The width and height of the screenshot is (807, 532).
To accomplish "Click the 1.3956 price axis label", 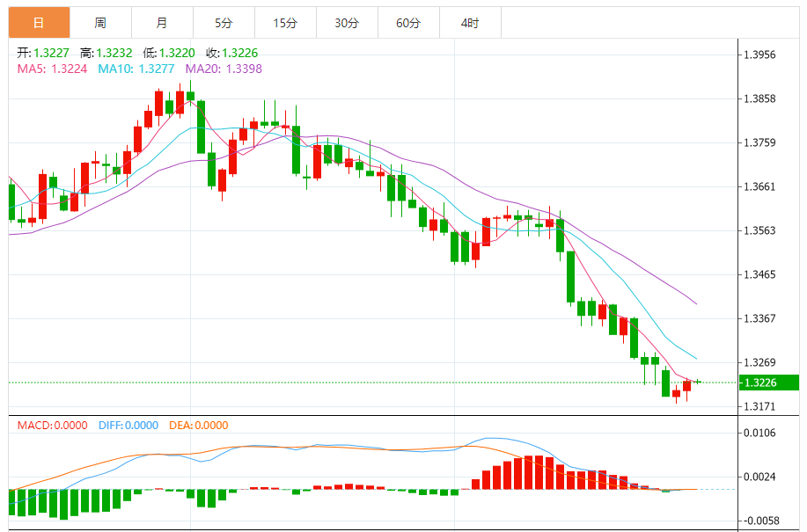I will pos(759,55).
